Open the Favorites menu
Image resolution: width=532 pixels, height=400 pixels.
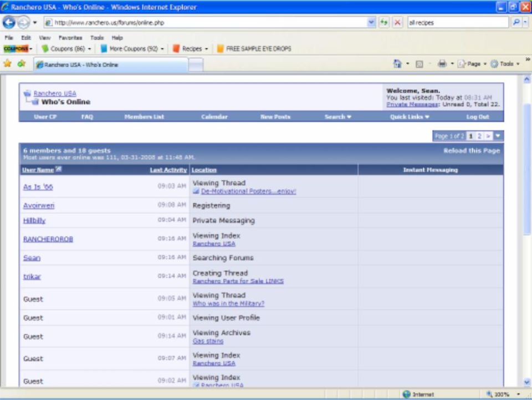click(x=70, y=38)
